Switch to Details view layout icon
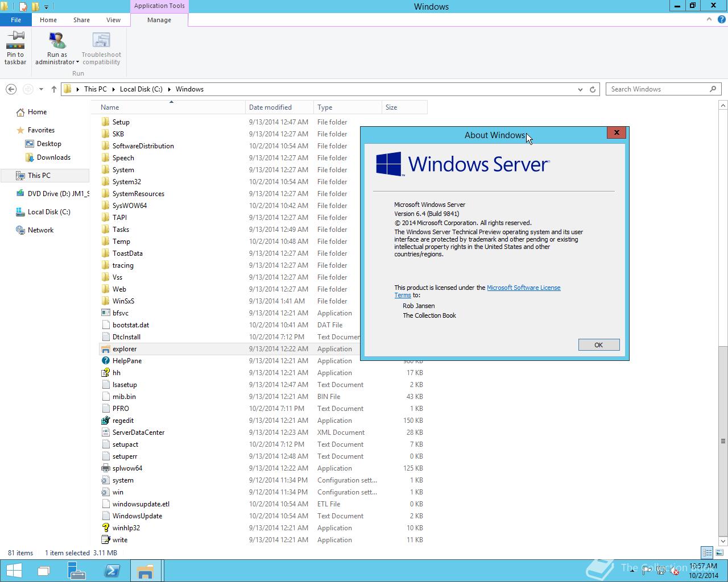Image resolution: width=728 pixels, height=582 pixels. click(707, 552)
